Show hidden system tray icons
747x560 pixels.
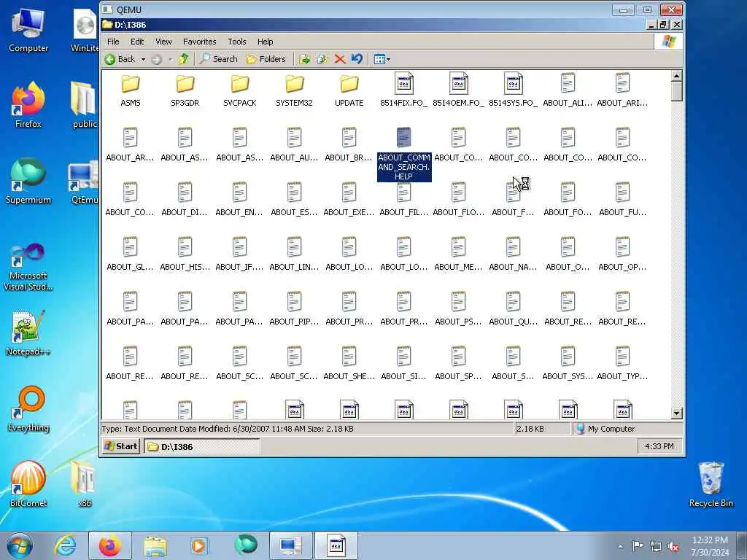pyautogui.click(x=620, y=547)
